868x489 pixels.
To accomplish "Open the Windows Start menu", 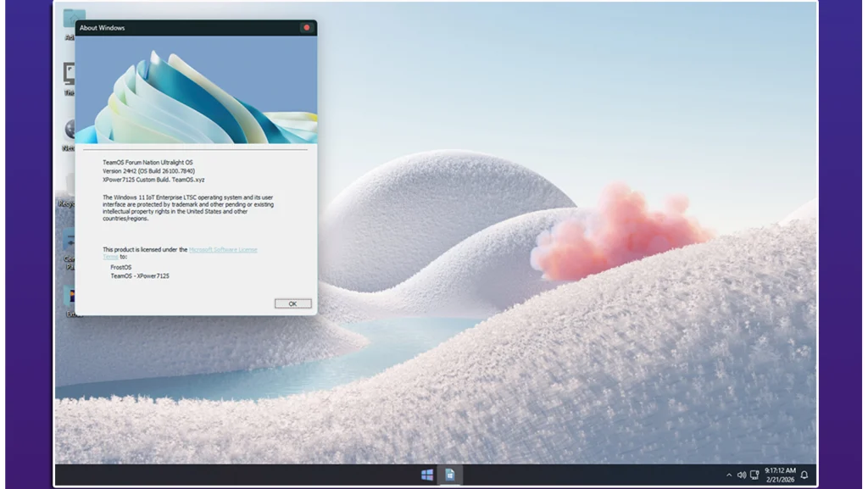I will click(427, 475).
